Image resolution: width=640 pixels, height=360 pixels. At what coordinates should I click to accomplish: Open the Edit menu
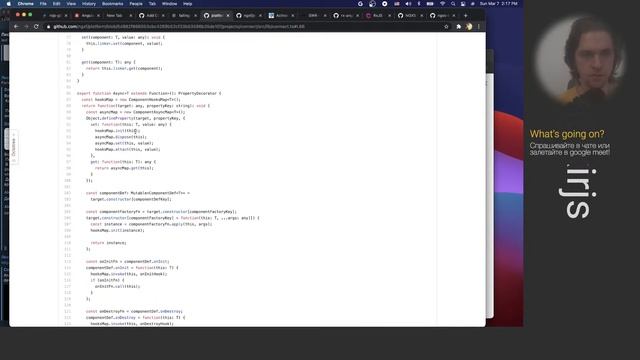click(56, 4)
